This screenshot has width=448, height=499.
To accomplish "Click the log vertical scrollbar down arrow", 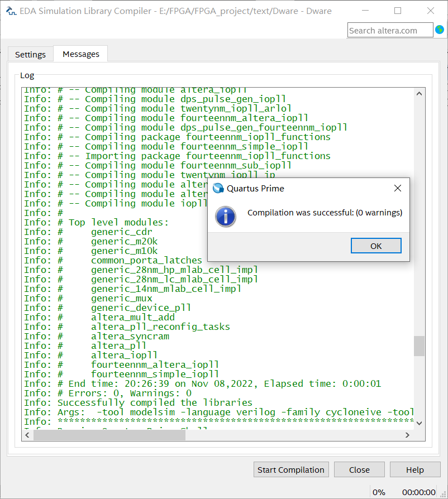I will (x=419, y=423).
